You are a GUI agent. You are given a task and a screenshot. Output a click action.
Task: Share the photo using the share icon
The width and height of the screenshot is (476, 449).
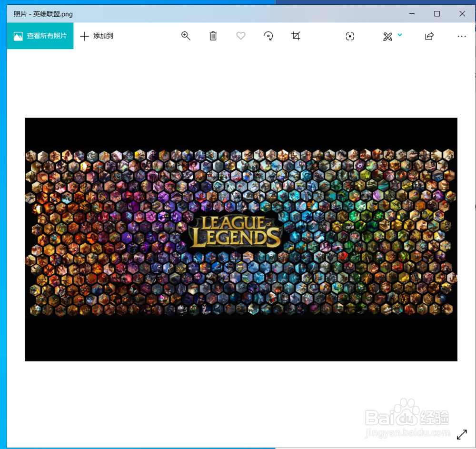click(x=429, y=36)
